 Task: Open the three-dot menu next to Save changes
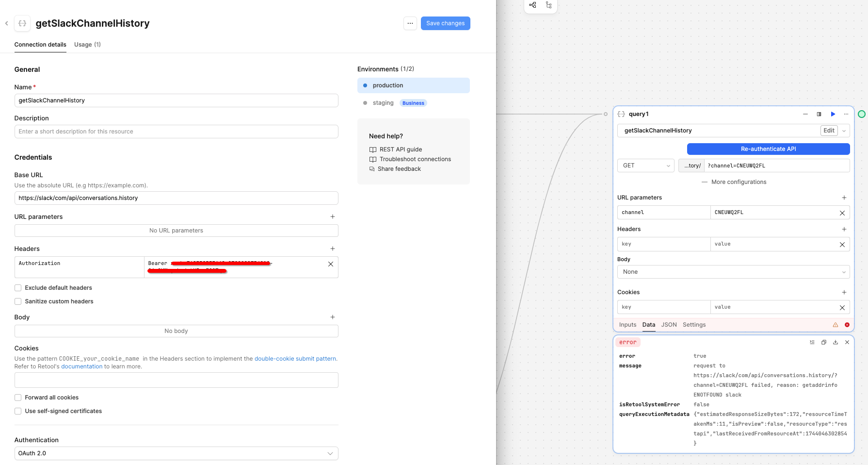pos(410,23)
